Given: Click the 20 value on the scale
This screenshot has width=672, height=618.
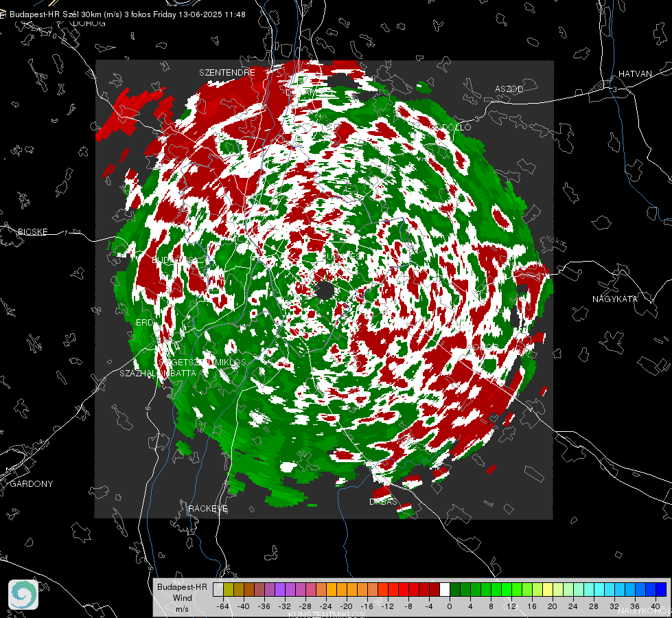Looking at the screenshot, I should [x=553, y=606].
